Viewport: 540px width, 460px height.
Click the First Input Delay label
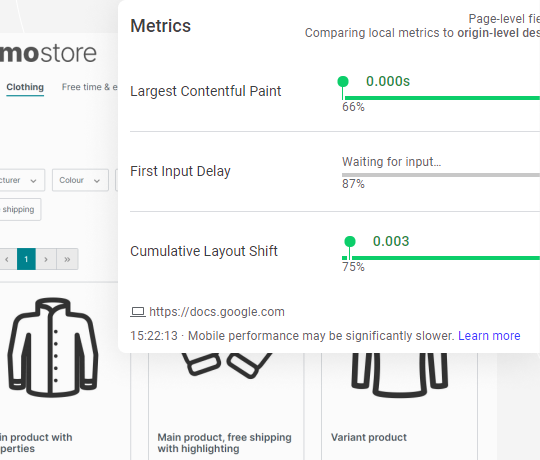point(180,171)
